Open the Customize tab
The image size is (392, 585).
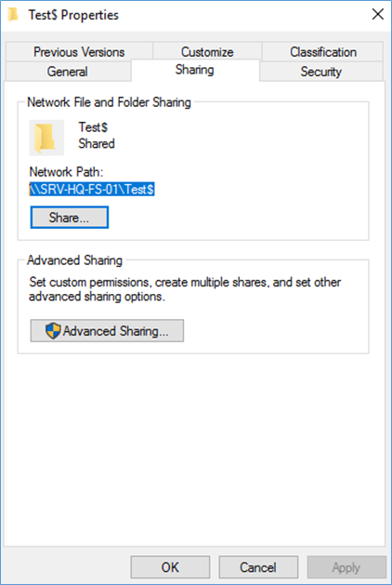[x=207, y=52]
